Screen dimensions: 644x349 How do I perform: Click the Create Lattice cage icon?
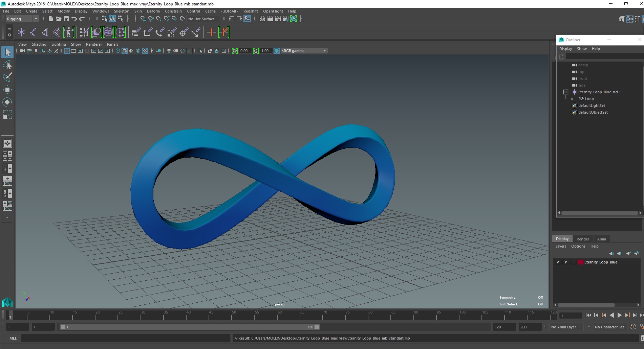[x=108, y=32]
